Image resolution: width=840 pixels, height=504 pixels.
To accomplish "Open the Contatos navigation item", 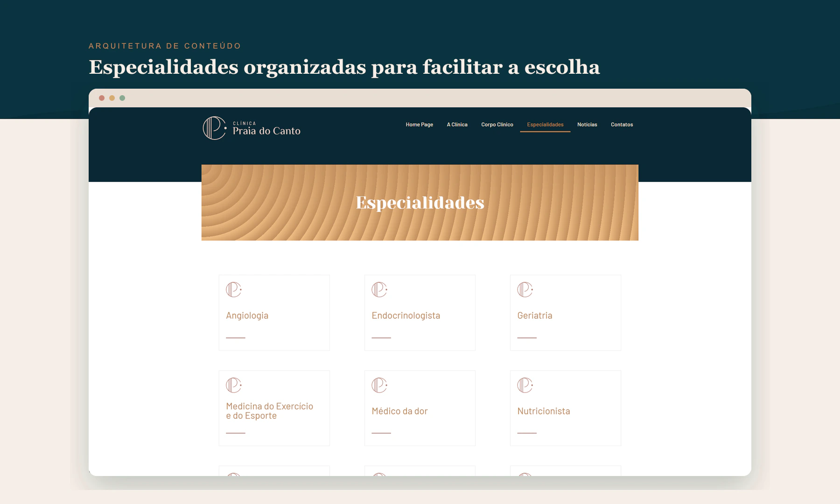I will [x=622, y=125].
